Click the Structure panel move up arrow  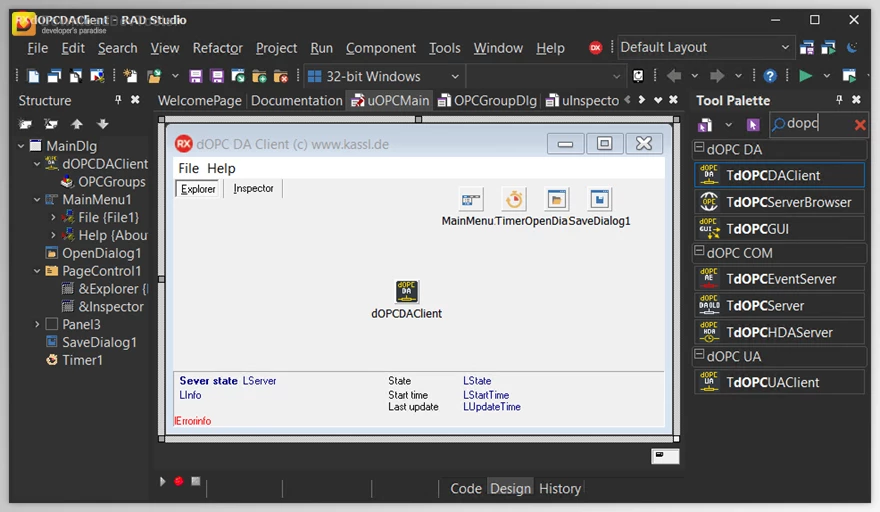click(77, 124)
